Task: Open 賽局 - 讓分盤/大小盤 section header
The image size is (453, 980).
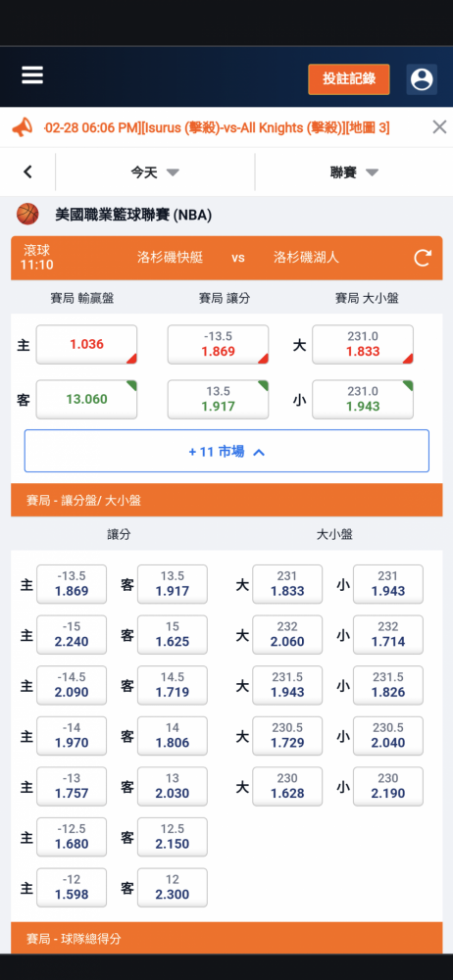Action: (x=226, y=500)
